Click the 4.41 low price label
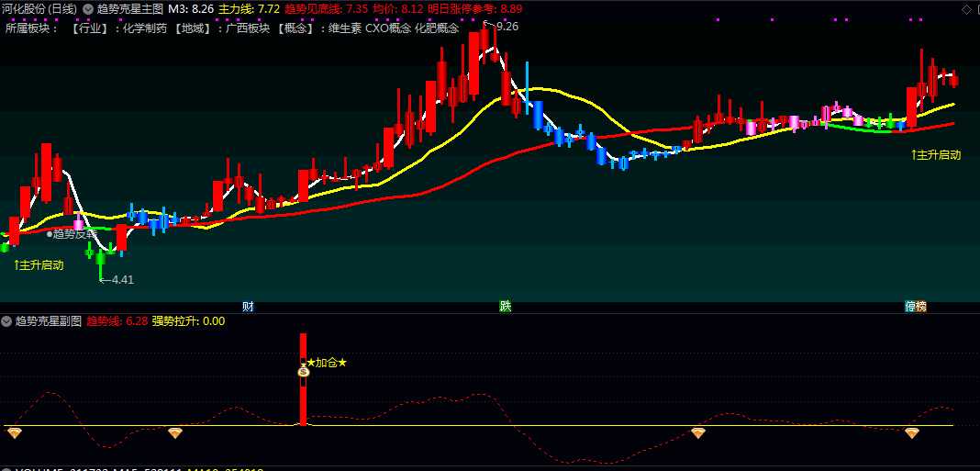The height and width of the screenshot is (471, 980). point(121,279)
